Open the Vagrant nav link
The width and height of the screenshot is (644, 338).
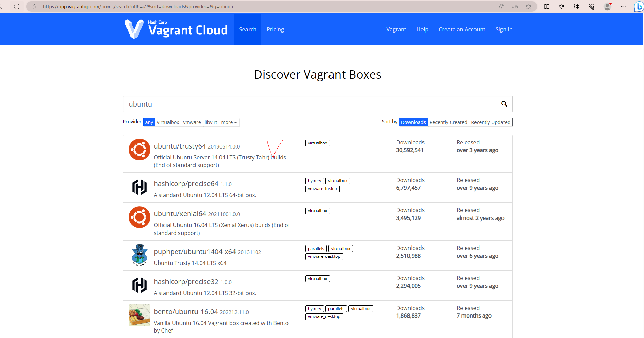396,29
